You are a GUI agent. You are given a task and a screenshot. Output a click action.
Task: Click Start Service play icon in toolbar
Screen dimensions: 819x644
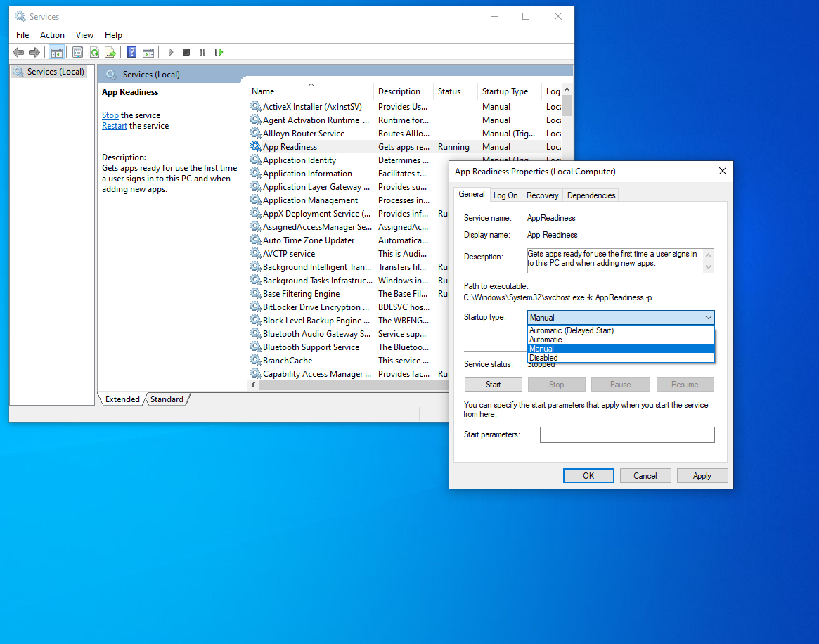point(170,52)
